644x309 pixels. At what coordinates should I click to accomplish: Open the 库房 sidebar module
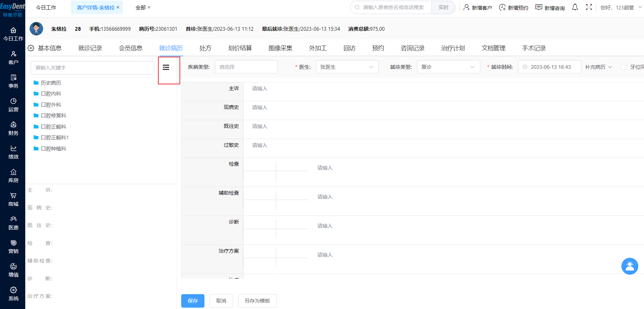[13, 176]
